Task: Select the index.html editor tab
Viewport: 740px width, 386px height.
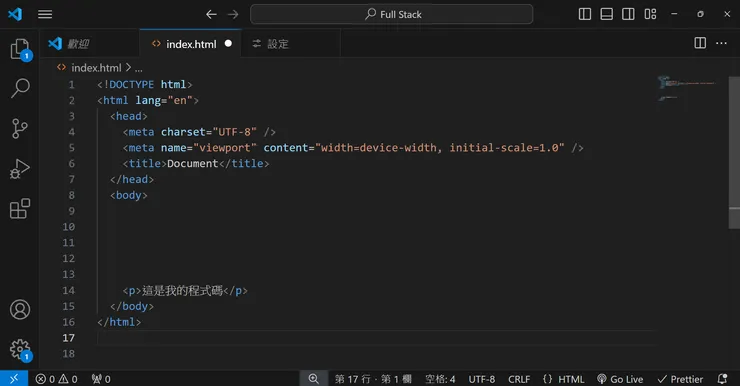Action: point(190,44)
